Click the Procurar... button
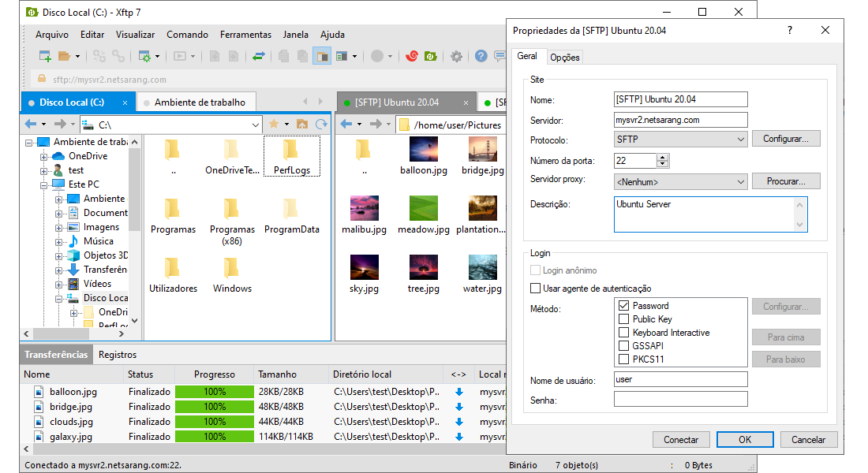This screenshot has height=473, width=868. tap(786, 181)
